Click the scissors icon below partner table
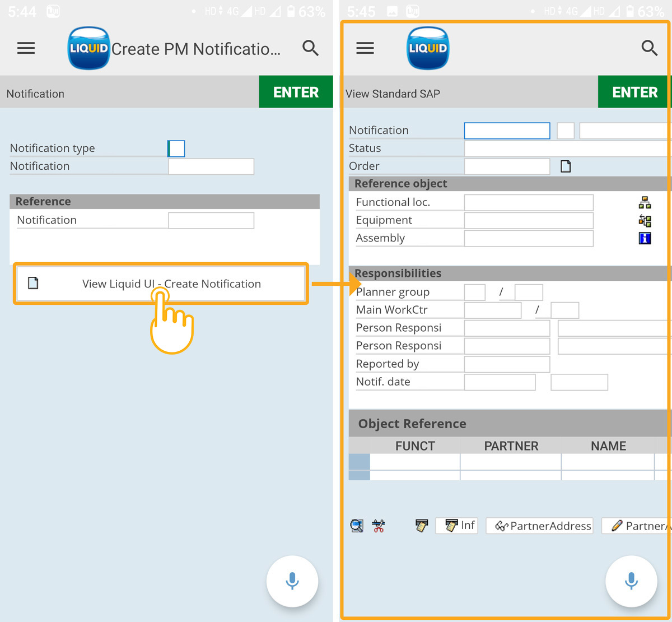Screen dimensions: 672x622 [x=379, y=526]
